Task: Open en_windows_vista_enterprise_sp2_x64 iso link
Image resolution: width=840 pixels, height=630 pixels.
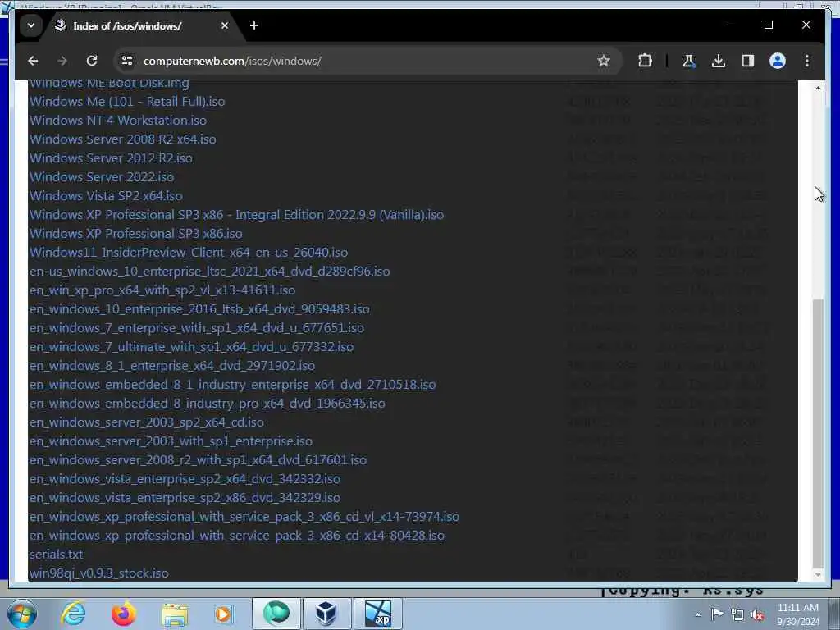Action: [x=185, y=478]
